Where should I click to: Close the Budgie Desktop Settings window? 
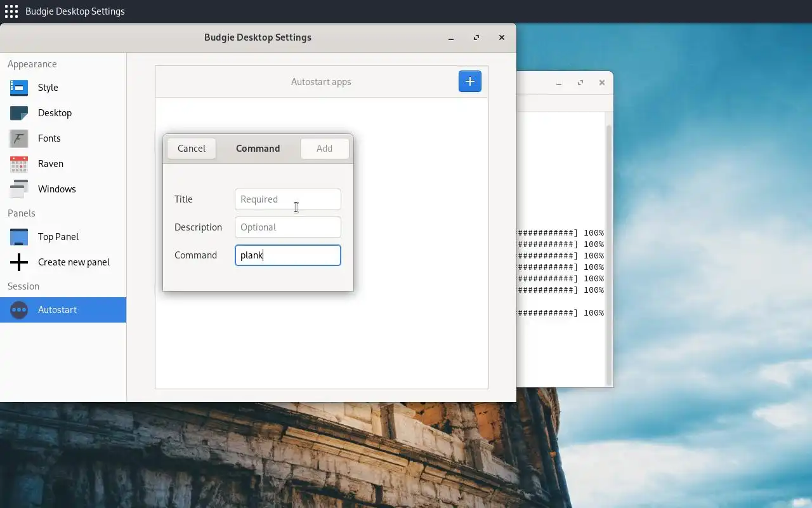tap(502, 38)
